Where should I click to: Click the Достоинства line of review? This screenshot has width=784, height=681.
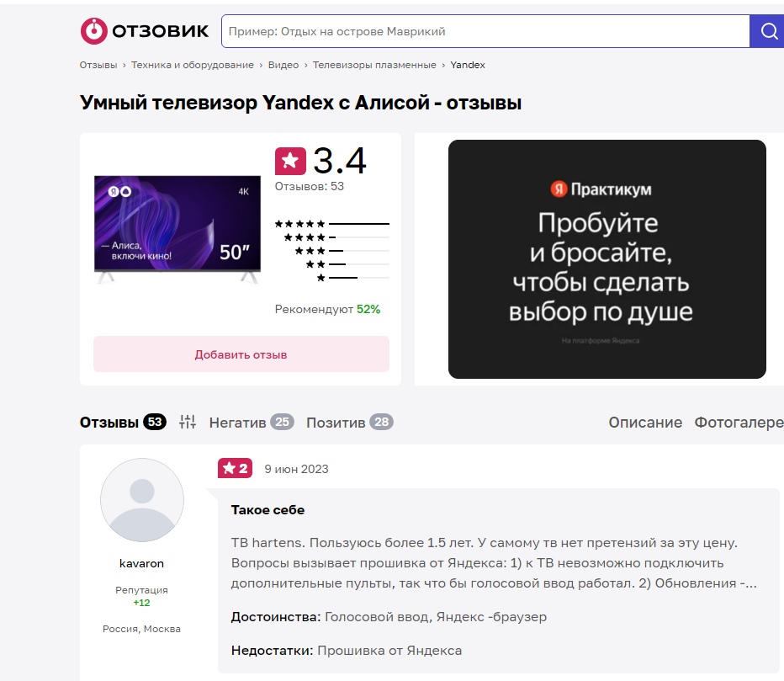point(389,617)
